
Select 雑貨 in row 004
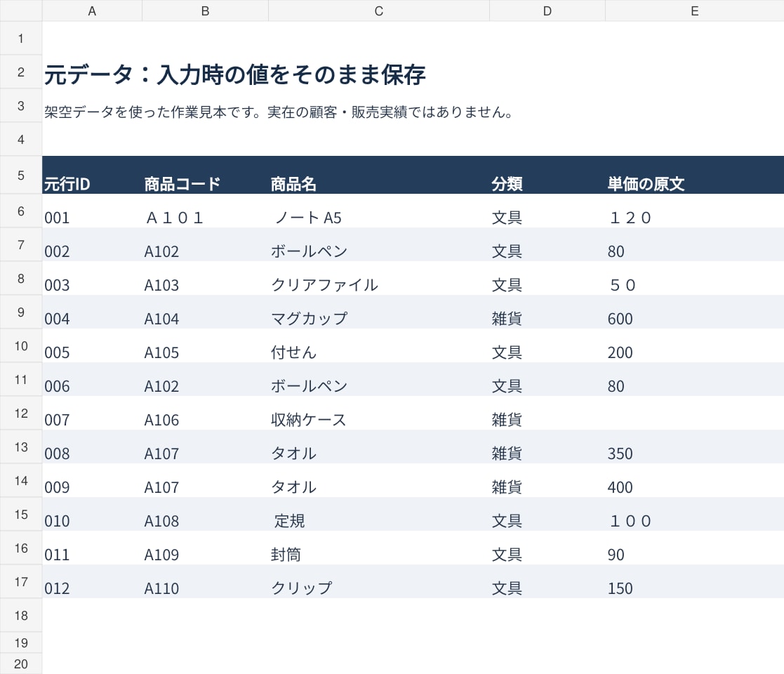pyautogui.click(x=547, y=312)
